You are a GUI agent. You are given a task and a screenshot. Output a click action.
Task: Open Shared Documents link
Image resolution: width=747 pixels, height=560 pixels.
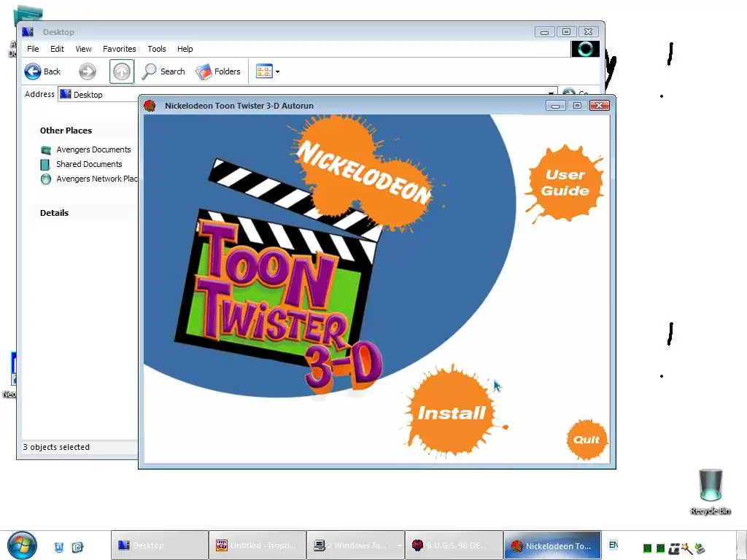pos(89,164)
